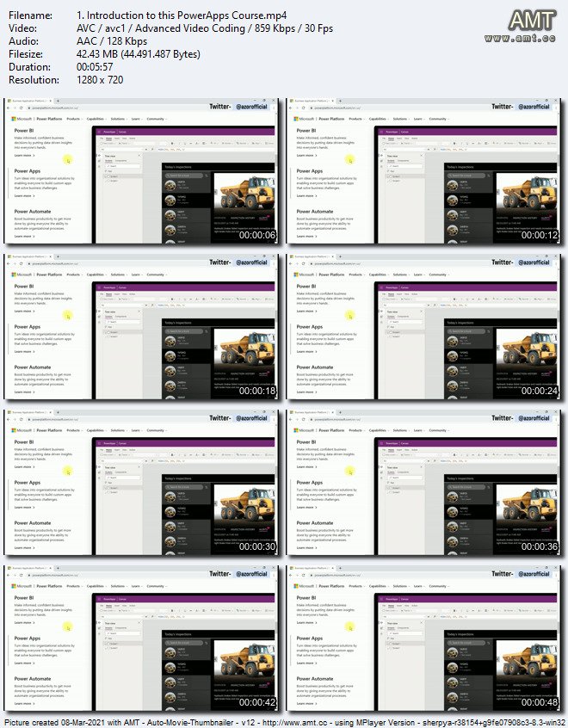The width and height of the screenshot is (568, 728).
Task: Click the Microsoft logo in the 00:00:24 frame
Action: 296,275
